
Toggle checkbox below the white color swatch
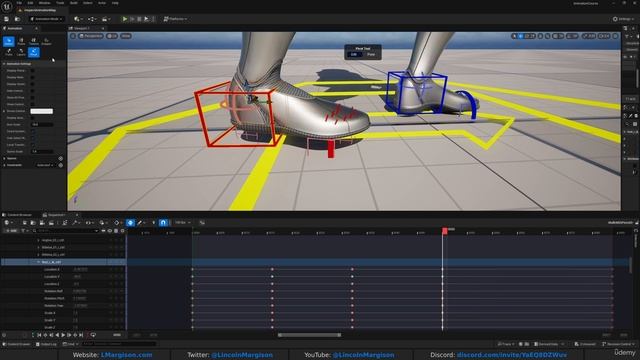pos(32,118)
